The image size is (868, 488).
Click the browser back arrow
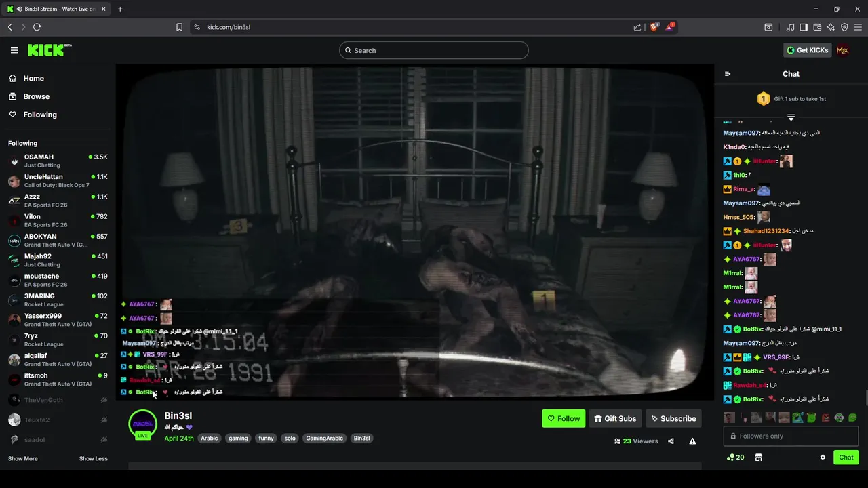(9, 27)
